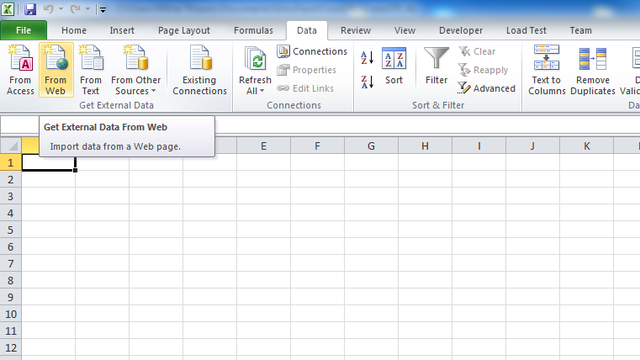Click the grayed Properties button
The image size is (640, 360).
(x=307, y=70)
